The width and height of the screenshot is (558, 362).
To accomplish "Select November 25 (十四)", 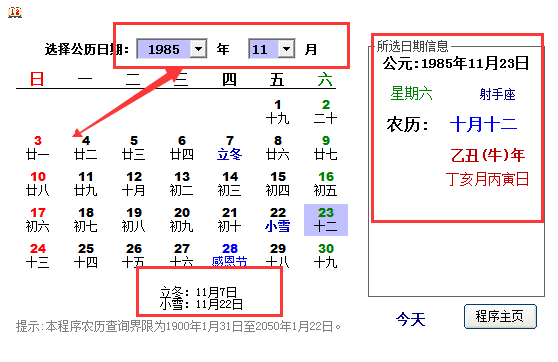I will pyautogui.click(x=85, y=256).
